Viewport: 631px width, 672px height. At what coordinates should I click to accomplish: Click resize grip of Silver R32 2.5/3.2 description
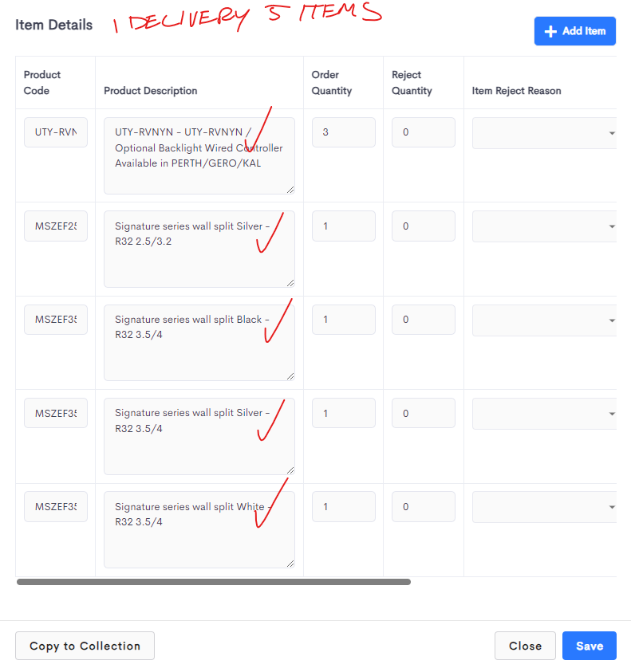(x=290, y=283)
